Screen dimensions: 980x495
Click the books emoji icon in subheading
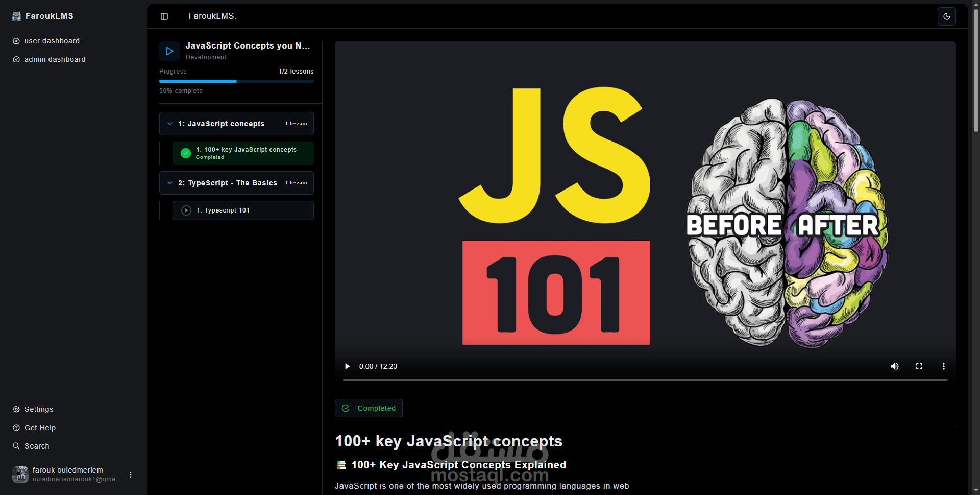[341, 465]
